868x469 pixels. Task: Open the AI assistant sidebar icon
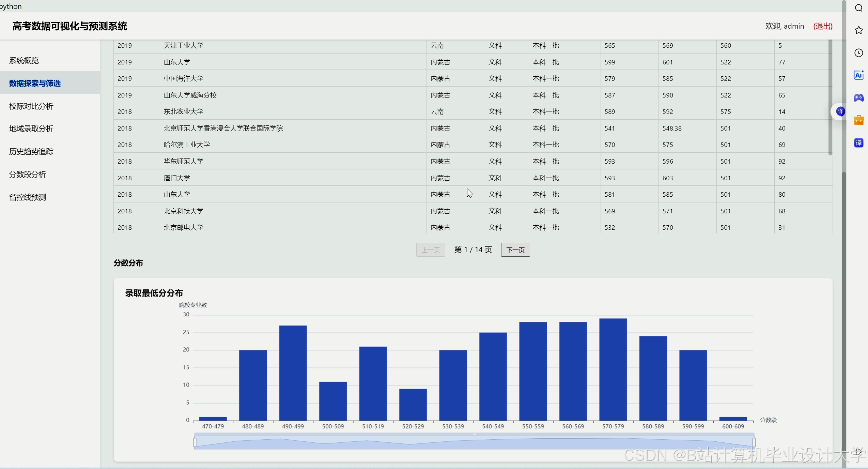[858, 75]
